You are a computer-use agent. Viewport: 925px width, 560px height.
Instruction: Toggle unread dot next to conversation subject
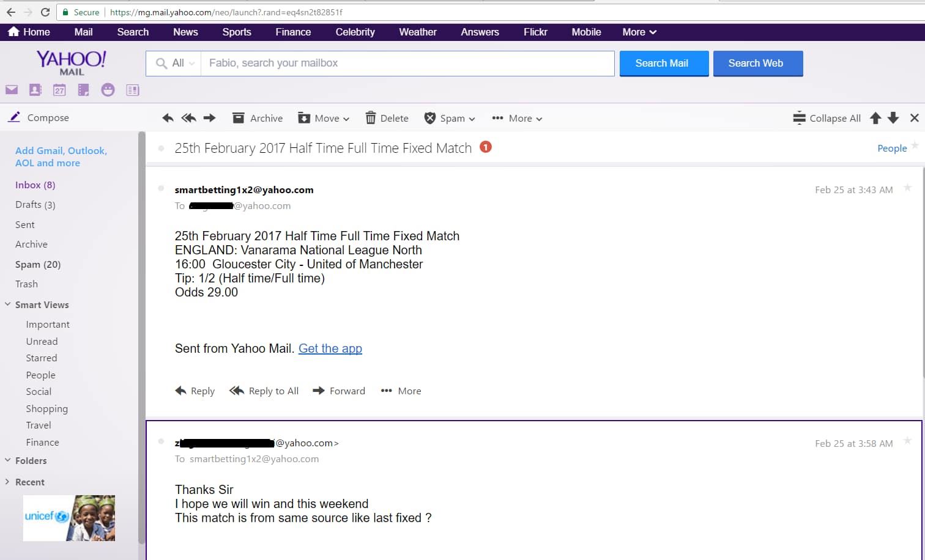(x=162, y=148)
